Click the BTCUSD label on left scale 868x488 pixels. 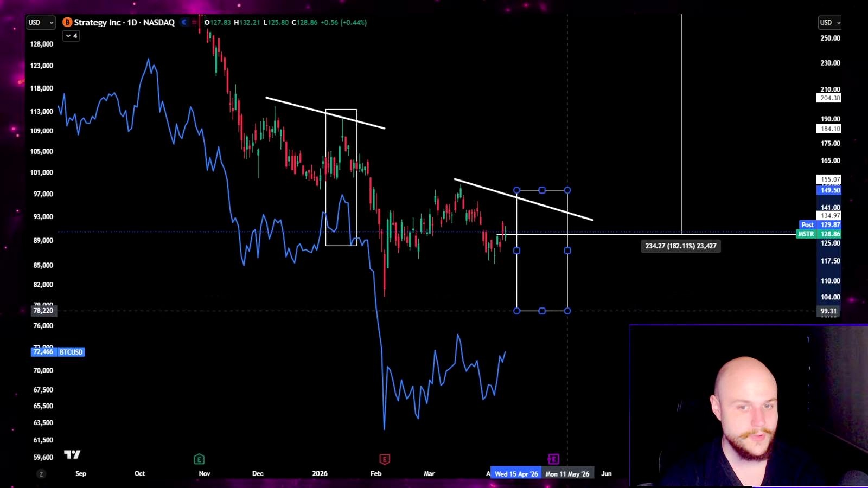coord(71,352)
